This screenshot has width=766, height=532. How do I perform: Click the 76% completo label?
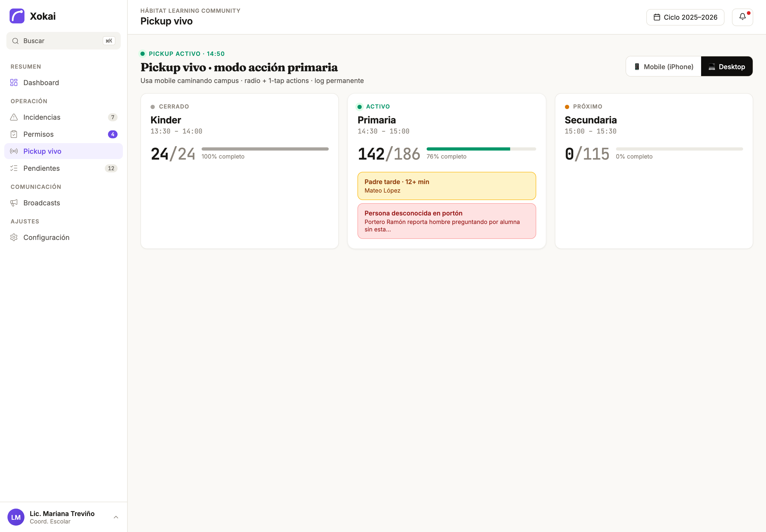click(446, 157)
